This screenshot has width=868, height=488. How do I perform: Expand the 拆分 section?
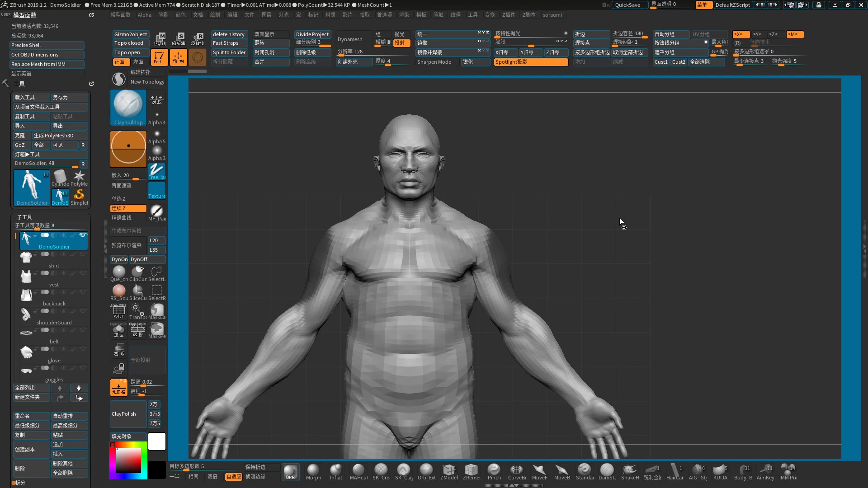(20, 483)
